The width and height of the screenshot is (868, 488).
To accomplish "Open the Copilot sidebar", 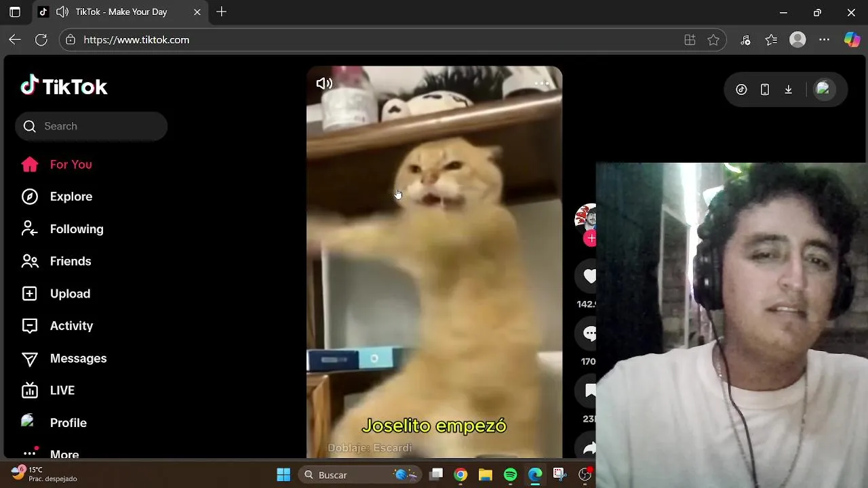I will pyautogui.click(x=852, y=40).
